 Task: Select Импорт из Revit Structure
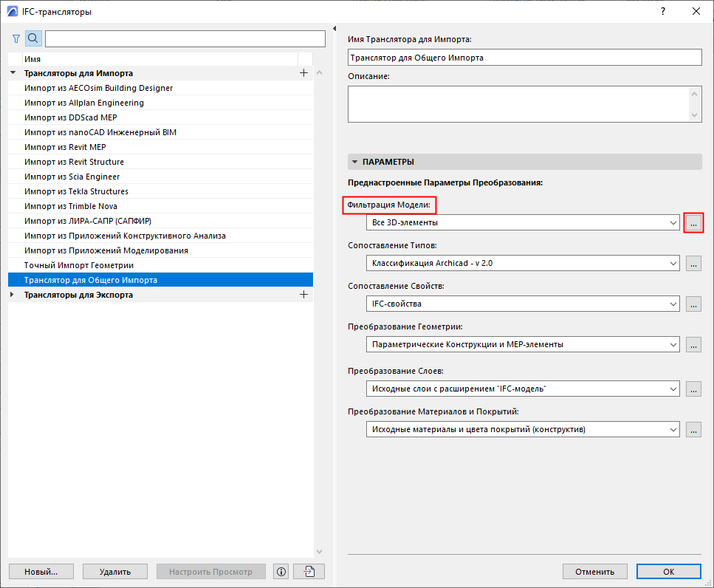(x=160, y=162)
